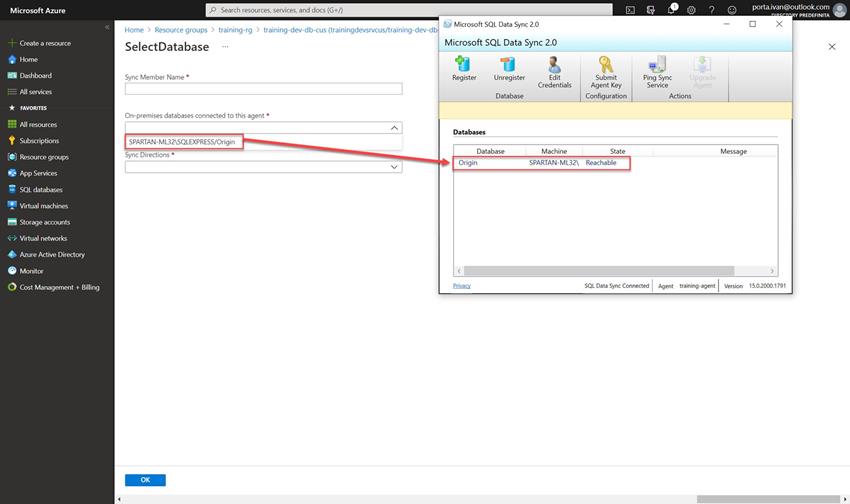Collapse the Azure sidebar menu

107,27
